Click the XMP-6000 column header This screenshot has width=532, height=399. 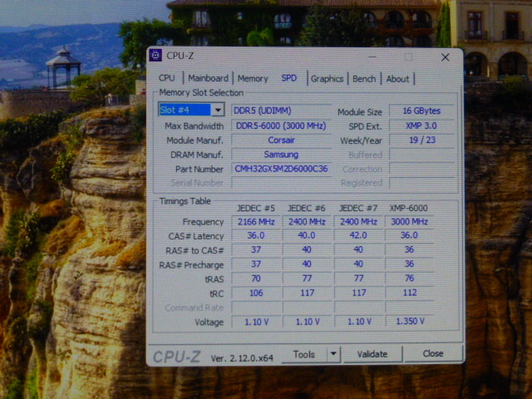click(x=408, y=208)
